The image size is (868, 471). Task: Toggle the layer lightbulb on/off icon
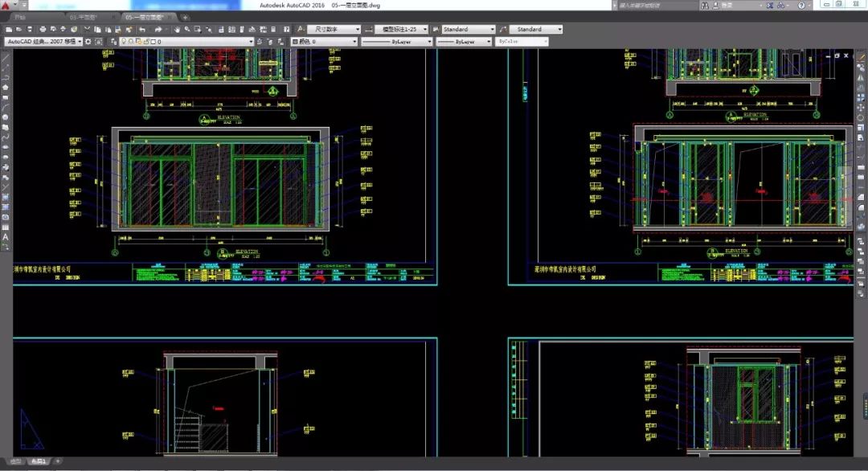click(124, 42)
